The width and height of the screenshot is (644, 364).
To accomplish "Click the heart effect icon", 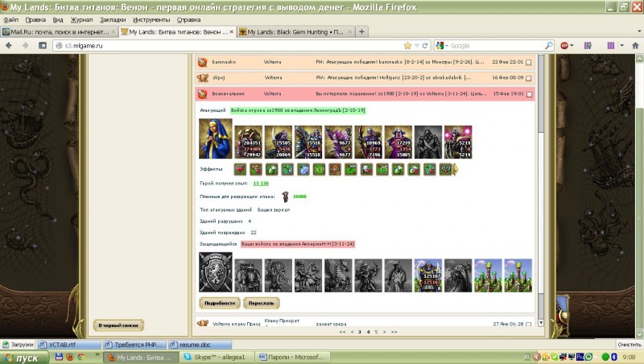I will click(240, 169).
